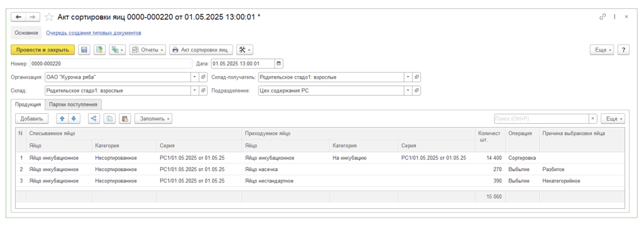This screenshot has width=644, height=227.
Task: Click the Количество шт. column header
Action: point(489,139)
